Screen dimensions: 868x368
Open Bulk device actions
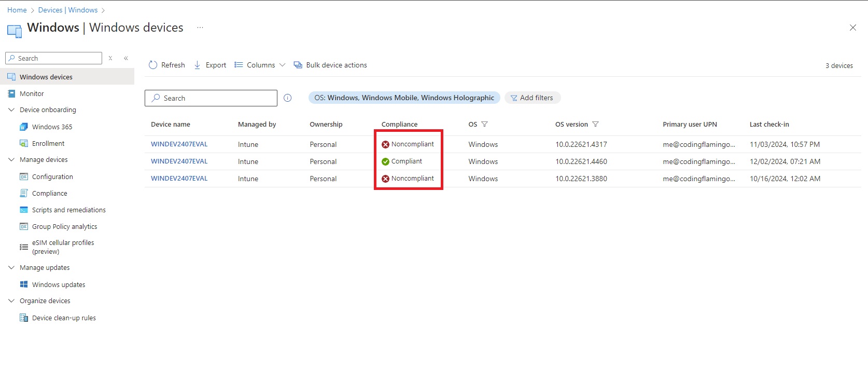click(x=330, y=65)
